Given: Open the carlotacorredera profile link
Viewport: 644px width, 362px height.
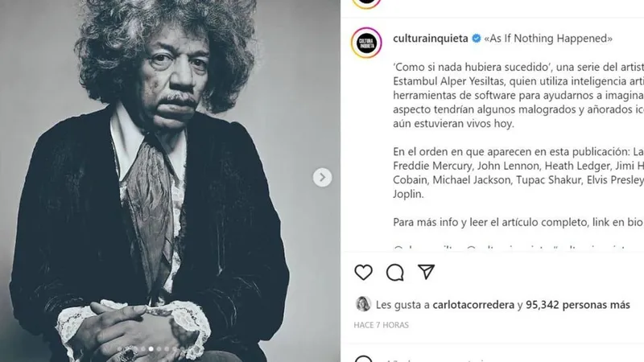Looking at the screenshot, I should click(473, 305).
